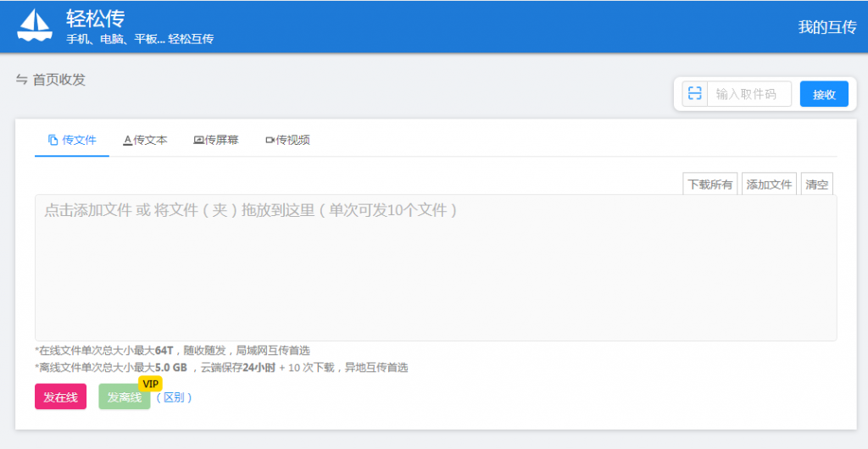
Task: Focus the 输入取件码 input field
Action: pos(748,94)
